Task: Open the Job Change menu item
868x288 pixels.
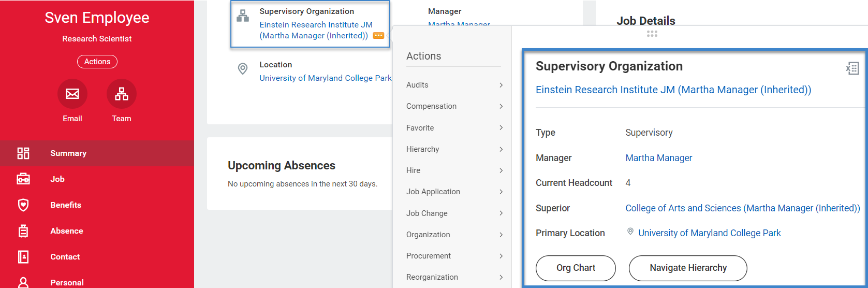Action: (454, 213)
